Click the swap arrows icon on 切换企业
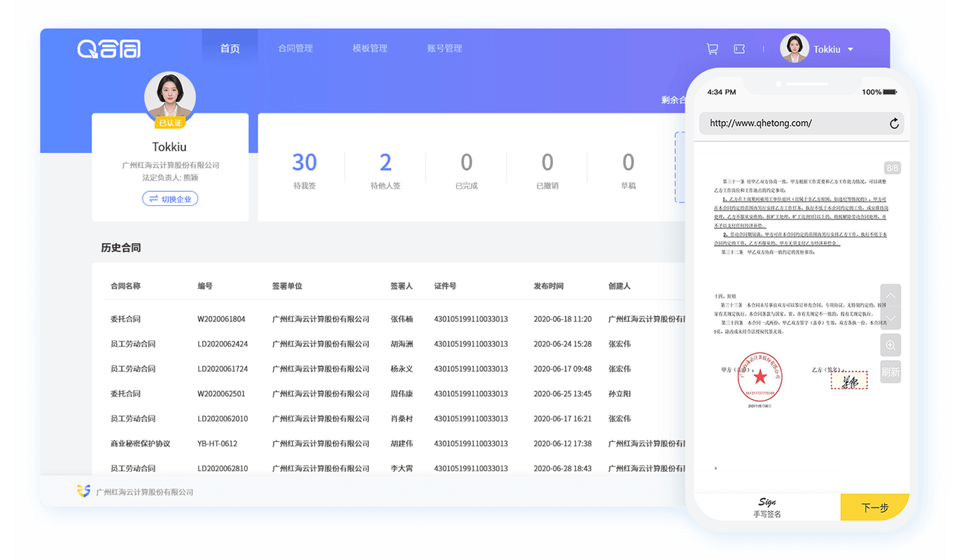 [153, 199]
